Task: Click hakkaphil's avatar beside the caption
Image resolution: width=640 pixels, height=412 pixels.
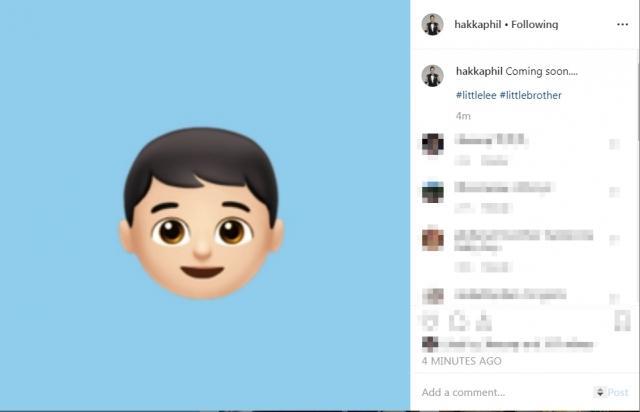Action: coord(432,76)
